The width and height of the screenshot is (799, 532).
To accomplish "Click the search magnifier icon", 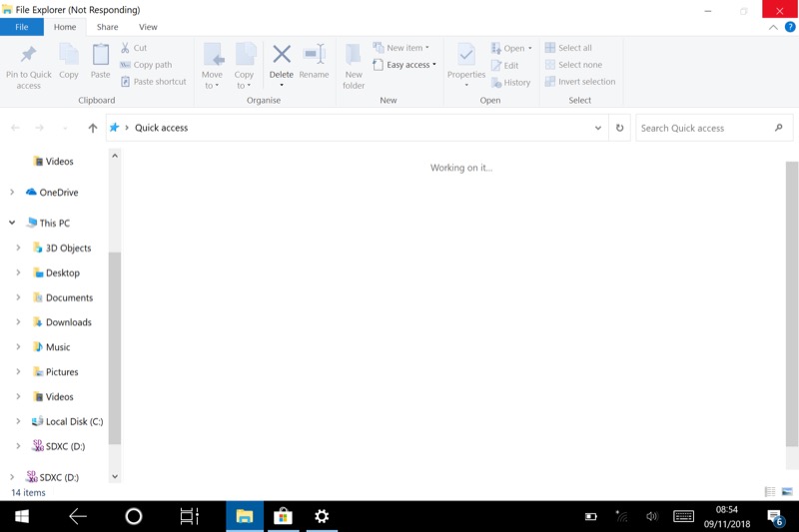I will pos(779,128).
